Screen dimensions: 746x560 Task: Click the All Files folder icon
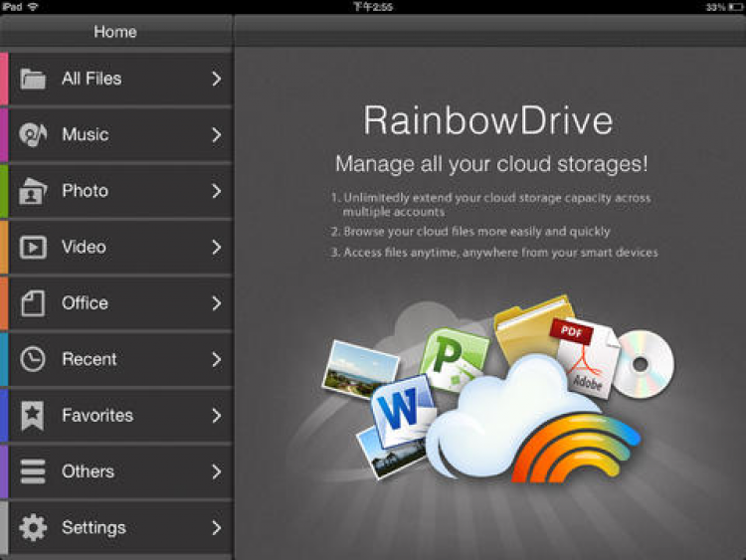coord(33,79)
